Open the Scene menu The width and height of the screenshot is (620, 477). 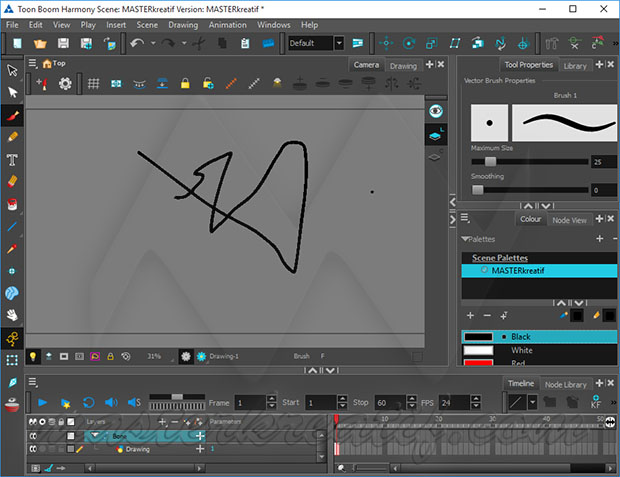(x=147, y=25)
